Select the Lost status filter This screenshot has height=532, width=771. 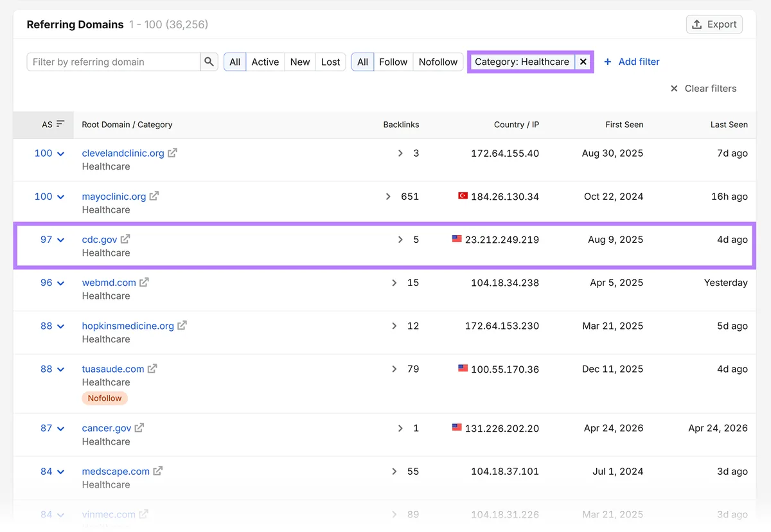(331, 62)
